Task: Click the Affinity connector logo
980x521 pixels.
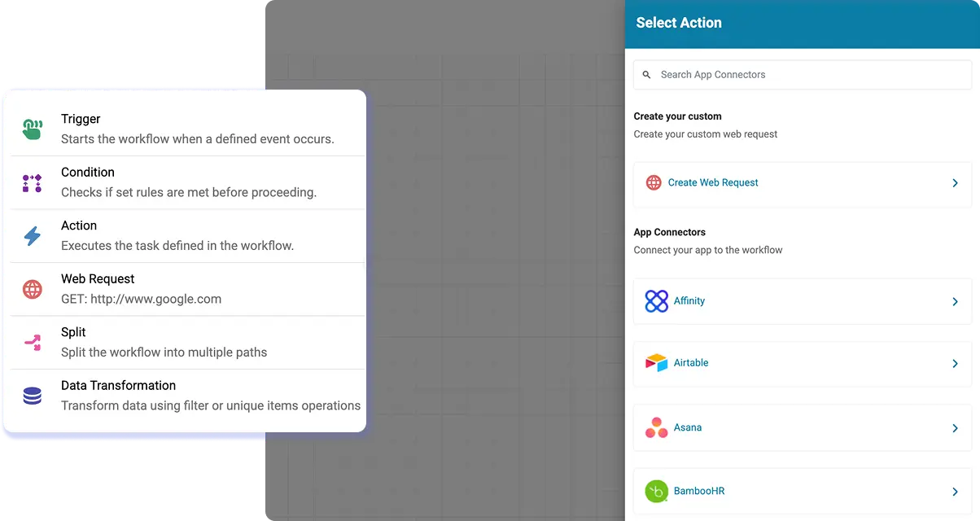Action: tap(654, 301)
